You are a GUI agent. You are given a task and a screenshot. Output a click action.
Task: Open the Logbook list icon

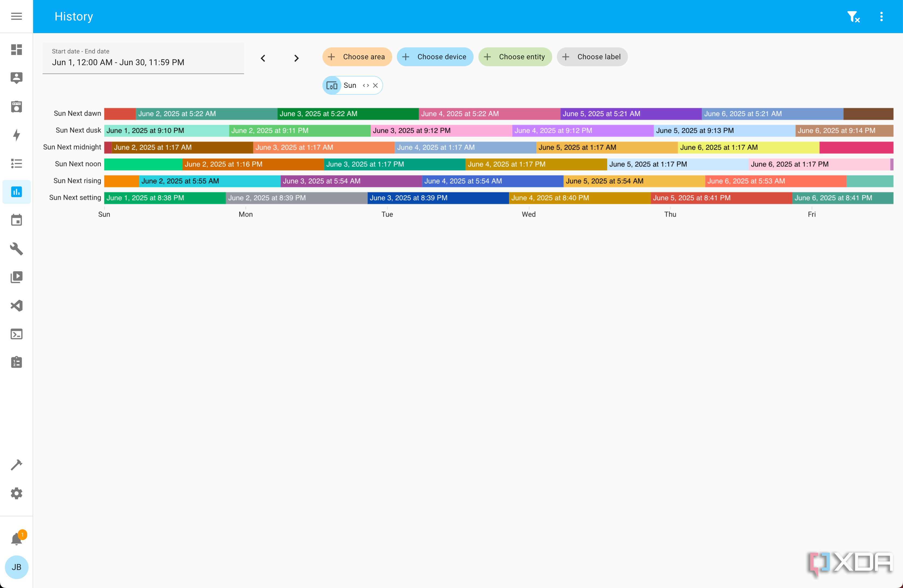[16, 163]
